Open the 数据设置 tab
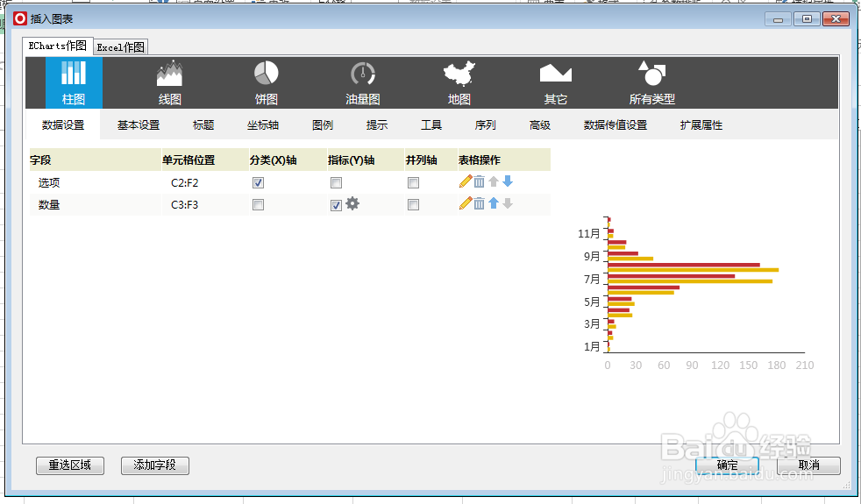 (63, 125)
